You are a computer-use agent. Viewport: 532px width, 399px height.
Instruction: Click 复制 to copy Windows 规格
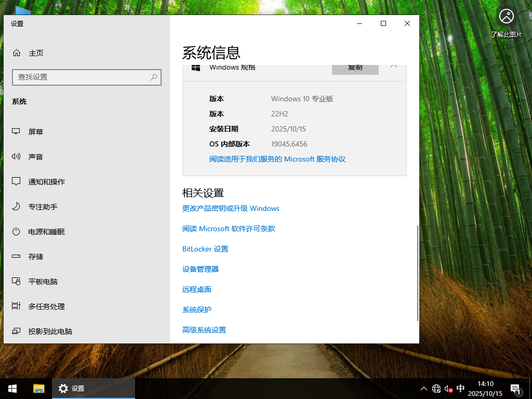click(355, 69)
